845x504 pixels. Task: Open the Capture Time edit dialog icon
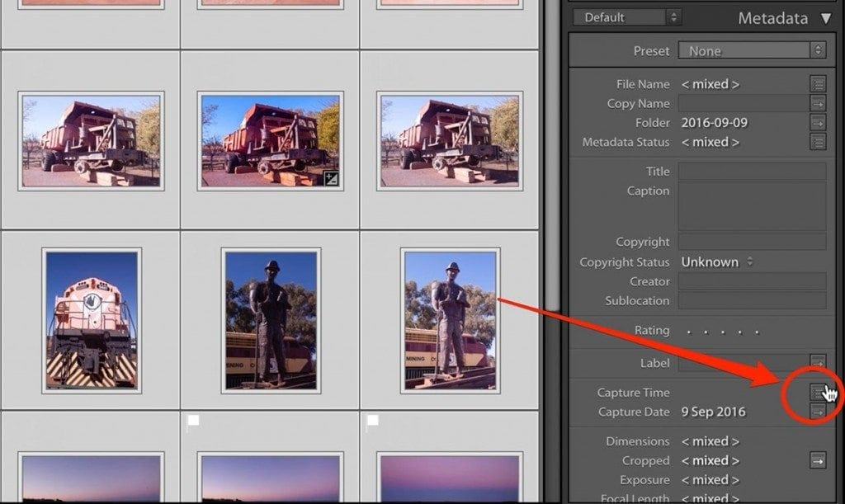[x=817, y=392]
